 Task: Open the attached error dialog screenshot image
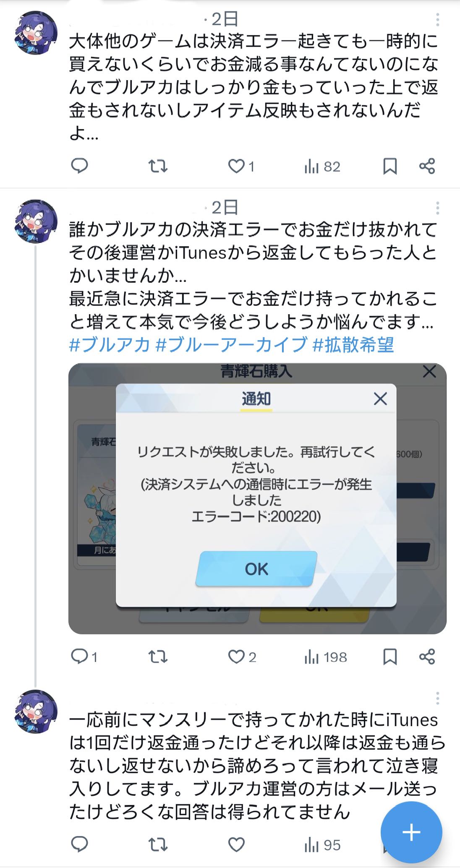coord(257,498)
